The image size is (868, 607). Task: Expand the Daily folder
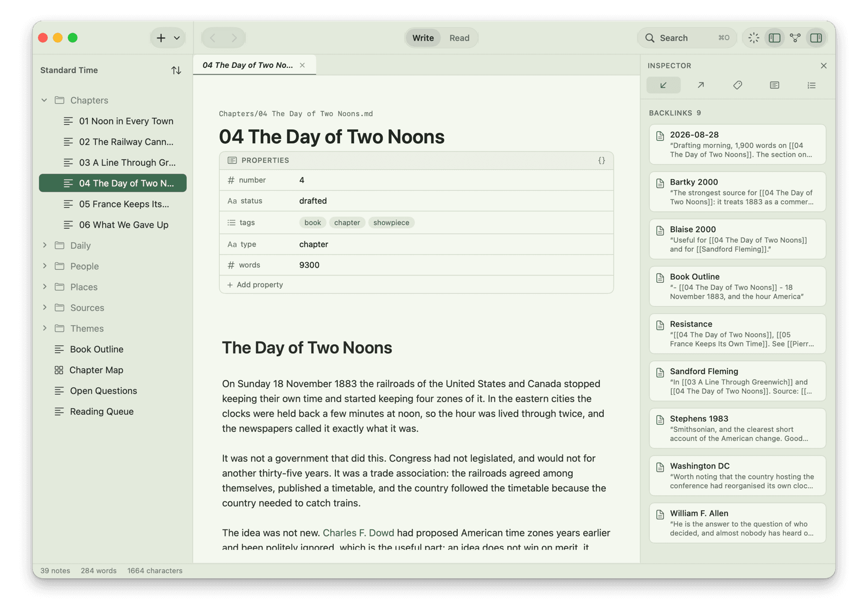pos(44,245)
